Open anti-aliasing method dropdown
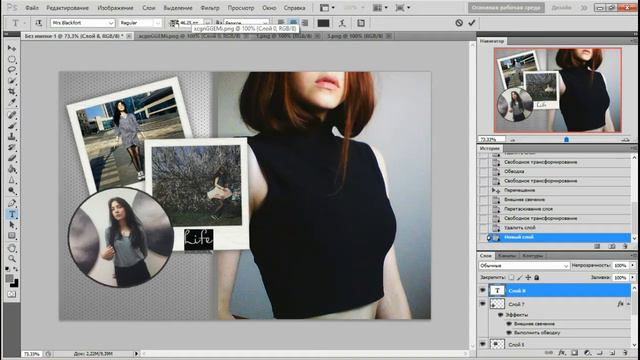The width and height of the screenshot is (640, 360). tap(265, 23)
